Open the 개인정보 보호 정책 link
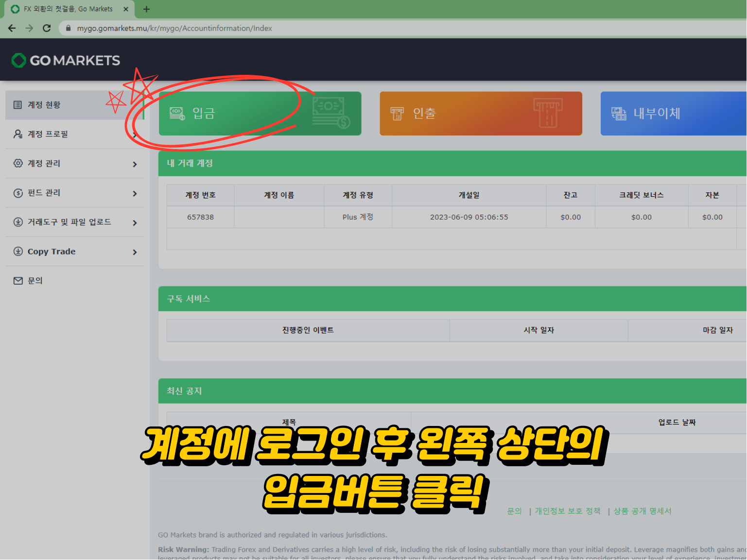Screen dimensions: 747x560 click(x=568, y=511)
